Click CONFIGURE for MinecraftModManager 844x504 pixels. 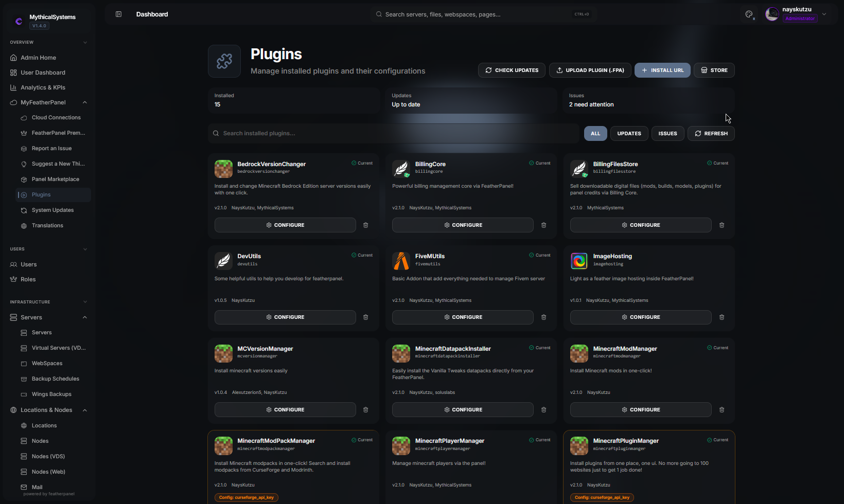pyautogui.click(x=641, y=410)
